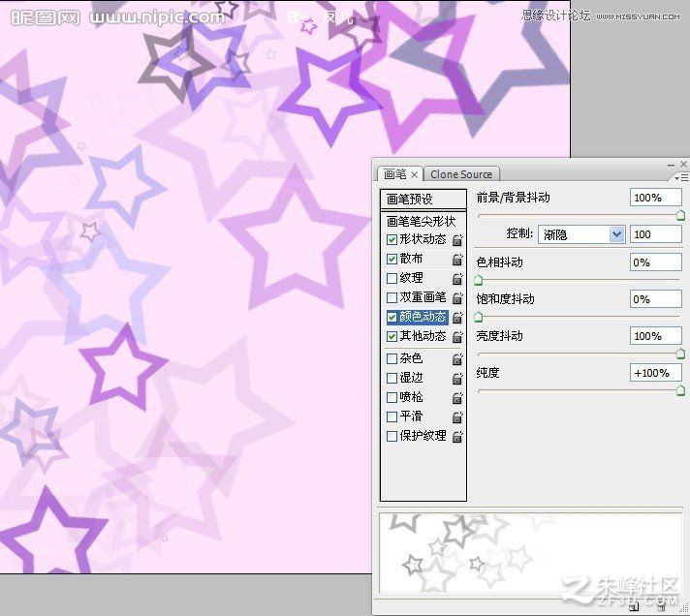Toggle the lock icon next to 杂色
Screen dimensions: 690x616
(x=457, y=359)
